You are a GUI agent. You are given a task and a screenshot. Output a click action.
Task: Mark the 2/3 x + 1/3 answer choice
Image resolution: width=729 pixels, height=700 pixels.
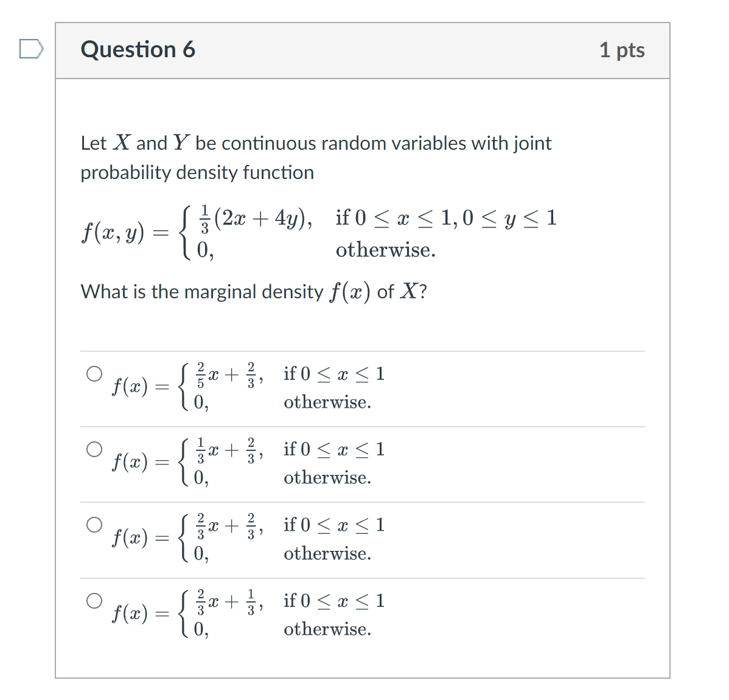point(94,600)
